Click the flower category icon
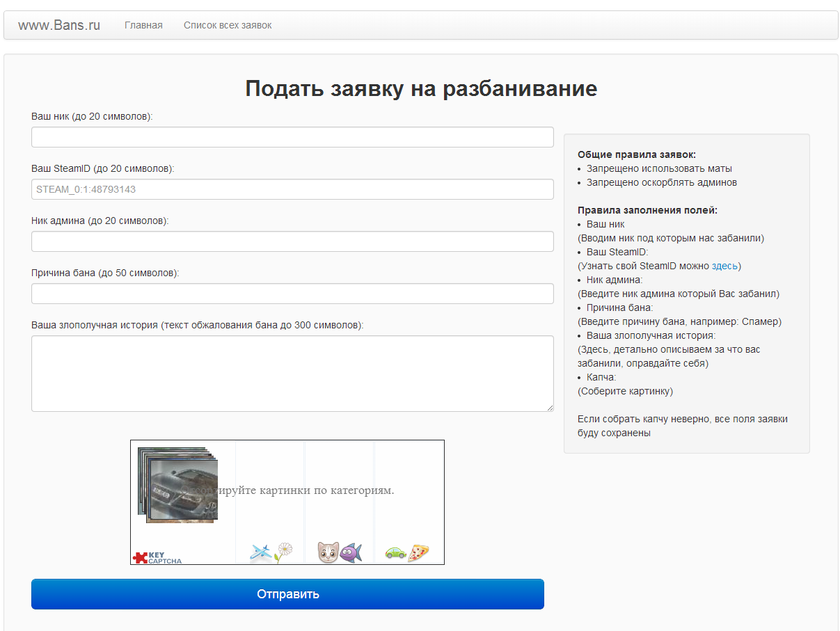Screen dimensions: 840x631 pos(283,552)
